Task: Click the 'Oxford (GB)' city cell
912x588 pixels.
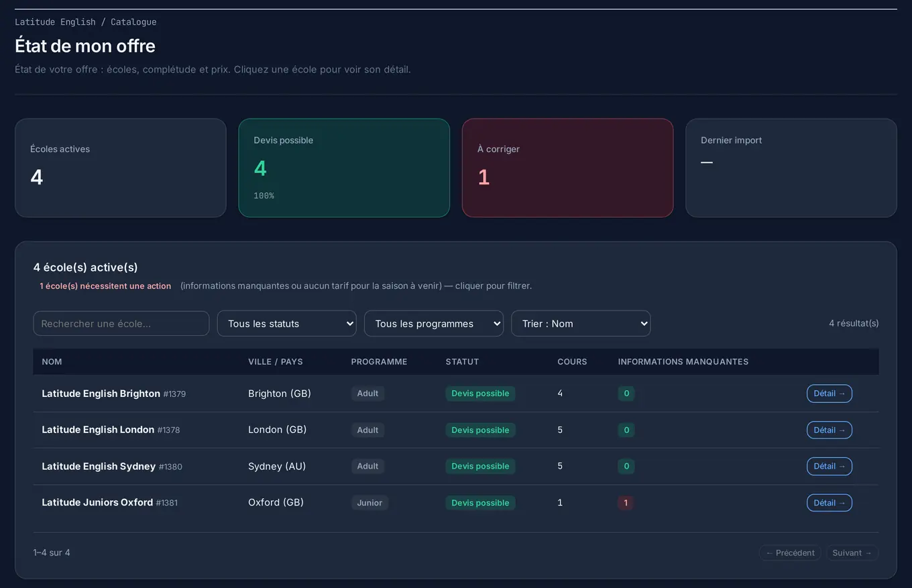Action: click(276, 503)
